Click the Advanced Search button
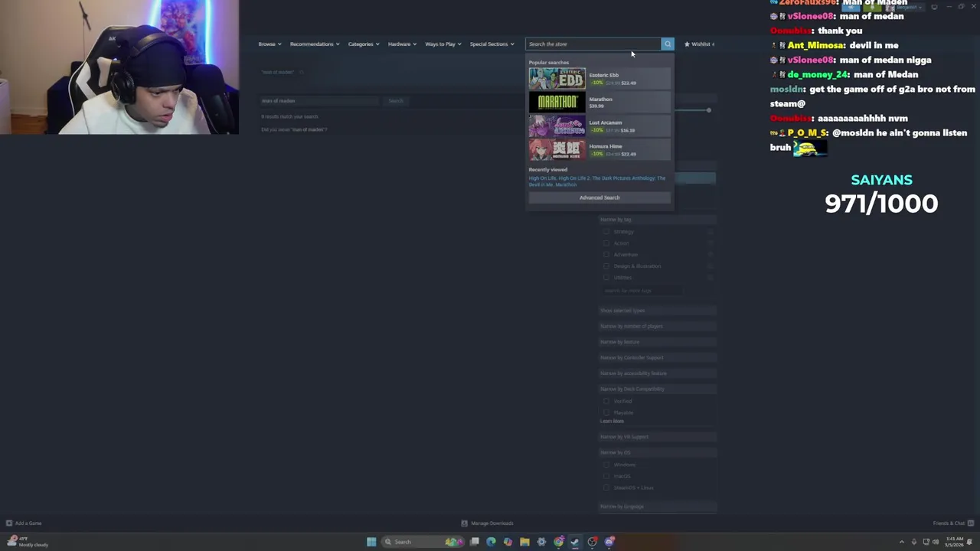 (599, 197)
